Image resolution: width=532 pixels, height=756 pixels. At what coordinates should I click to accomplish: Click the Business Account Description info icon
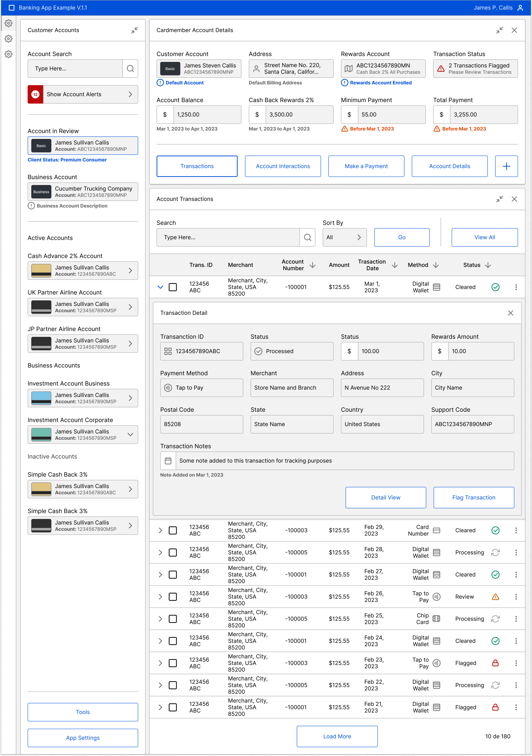click(31, 206)
